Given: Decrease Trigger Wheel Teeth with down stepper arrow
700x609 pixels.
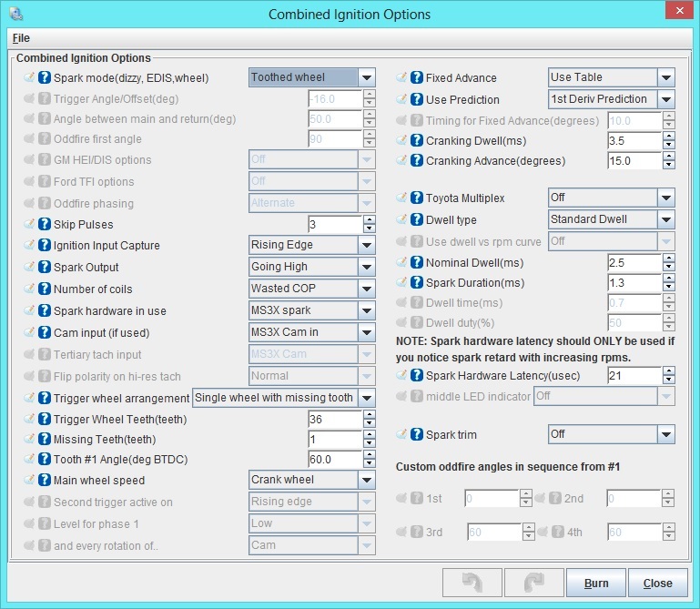Looking at the screenshot, I should (370, 423).
